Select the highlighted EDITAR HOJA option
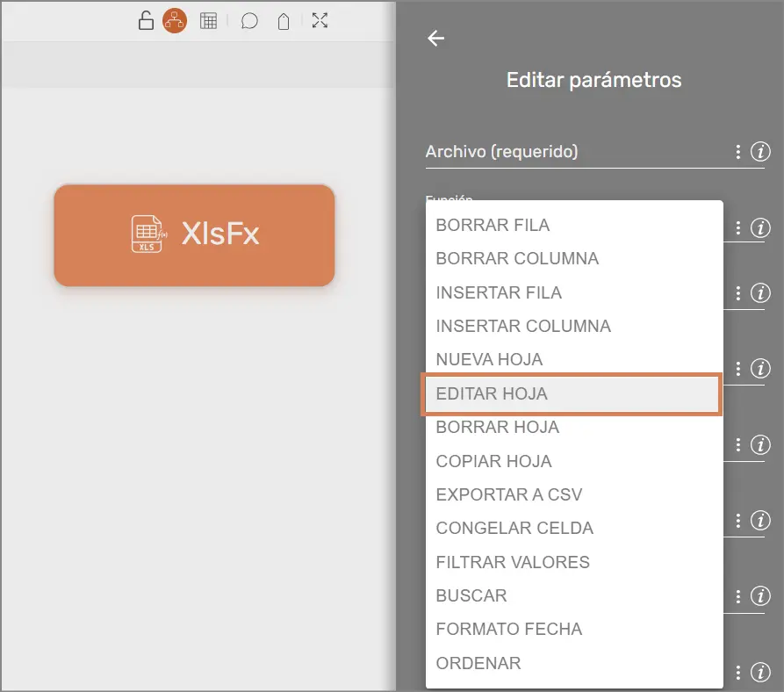Viewport: 784px width, 692px height. [572, 393]
